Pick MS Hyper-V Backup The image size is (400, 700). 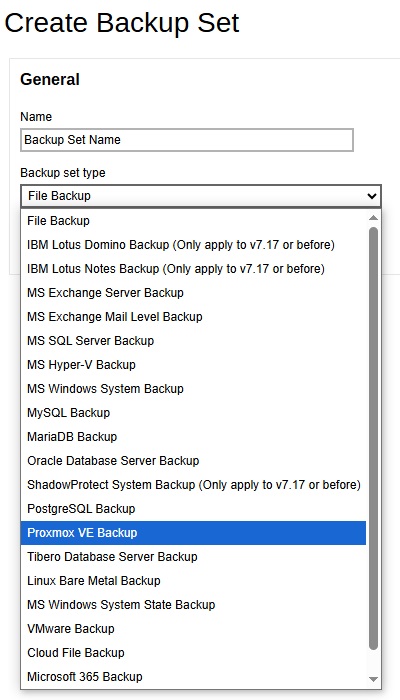click(x=193, y=365)
